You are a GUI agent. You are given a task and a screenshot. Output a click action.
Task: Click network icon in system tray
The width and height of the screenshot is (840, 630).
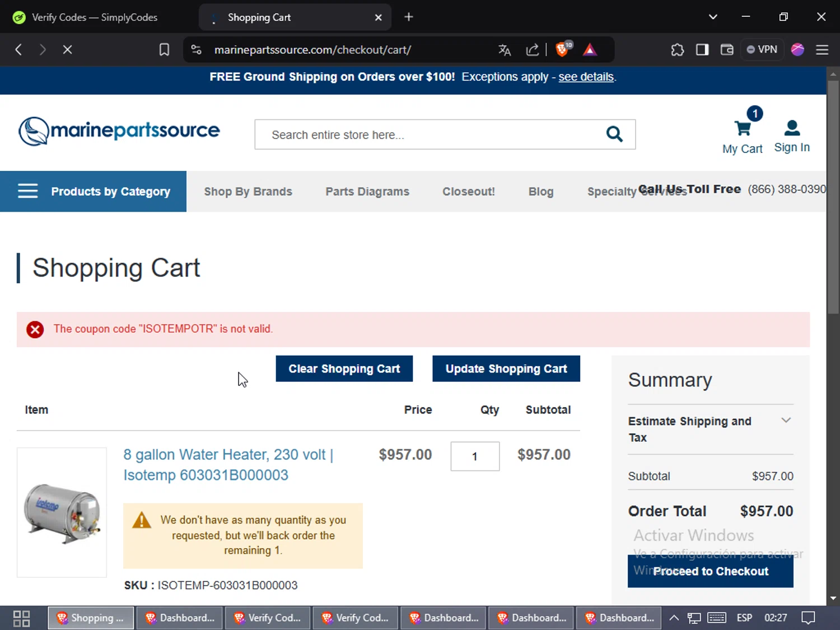(x=694, y=618)
